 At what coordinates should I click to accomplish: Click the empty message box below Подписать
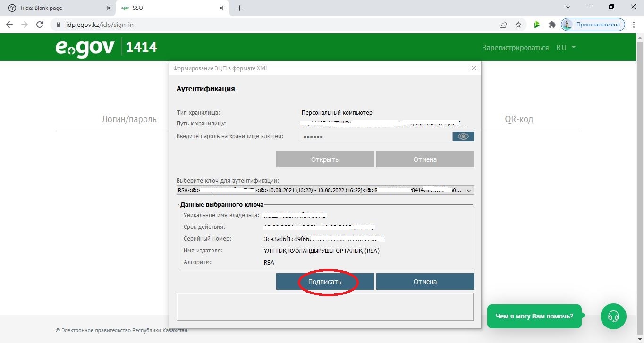[x=325, y=307]
